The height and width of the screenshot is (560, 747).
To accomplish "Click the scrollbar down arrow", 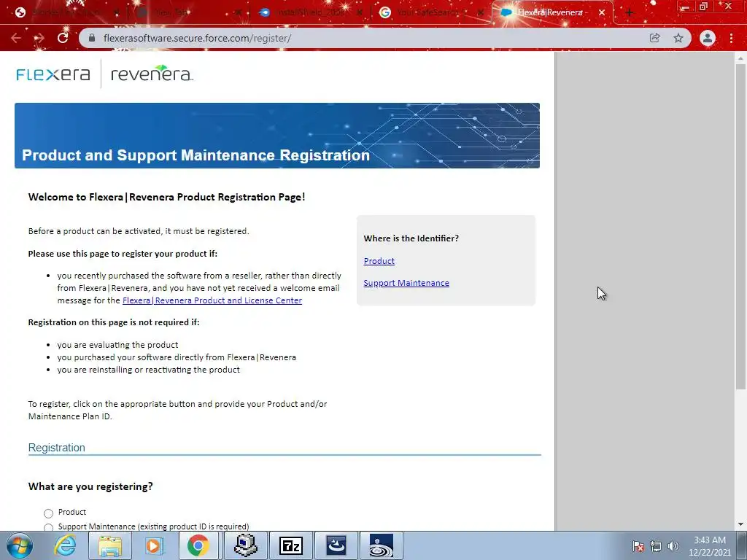I will [x=740, y=524].
